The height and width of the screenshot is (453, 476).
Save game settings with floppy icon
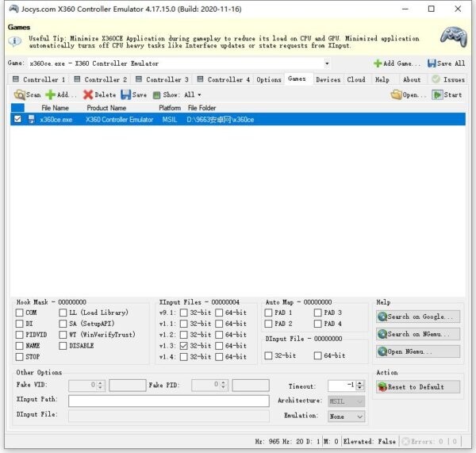pyautogui.click(x=125, y=94)
